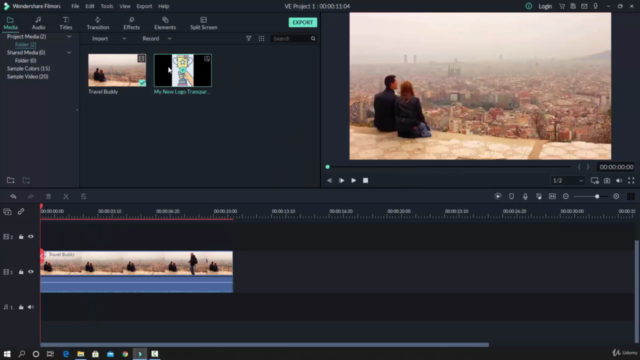Click the play frame-forward button
The height and width of the screenshot is (360, 640).
coord(341,180)
